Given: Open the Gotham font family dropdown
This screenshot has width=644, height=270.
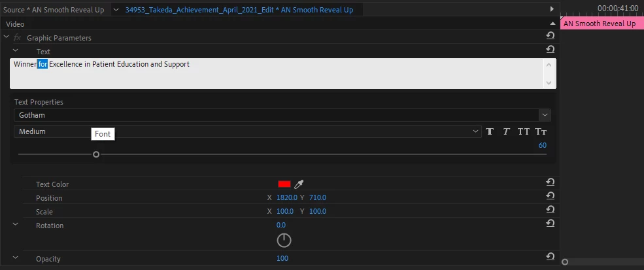Looking at the screenshot, I should coord(545,115).
